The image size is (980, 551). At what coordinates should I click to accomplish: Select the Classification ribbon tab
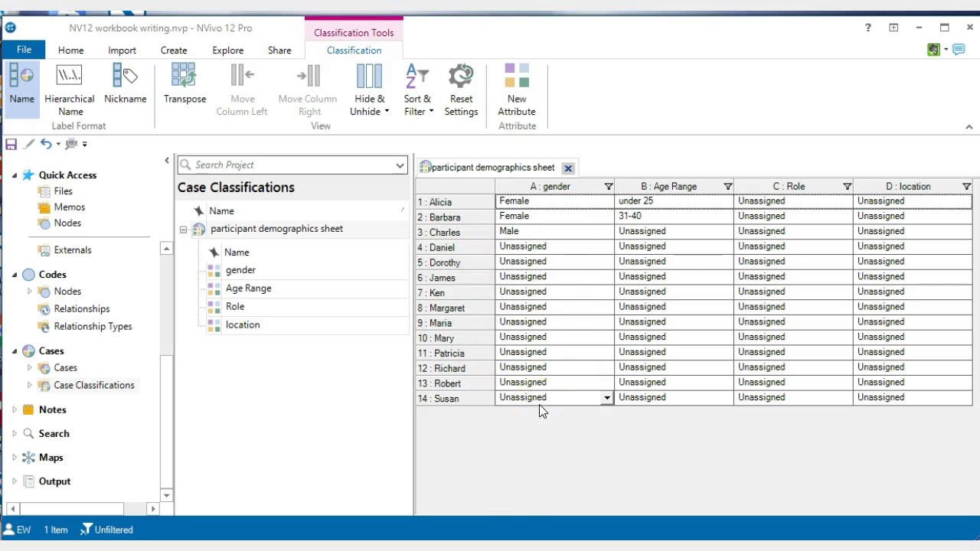click(354, 51)
